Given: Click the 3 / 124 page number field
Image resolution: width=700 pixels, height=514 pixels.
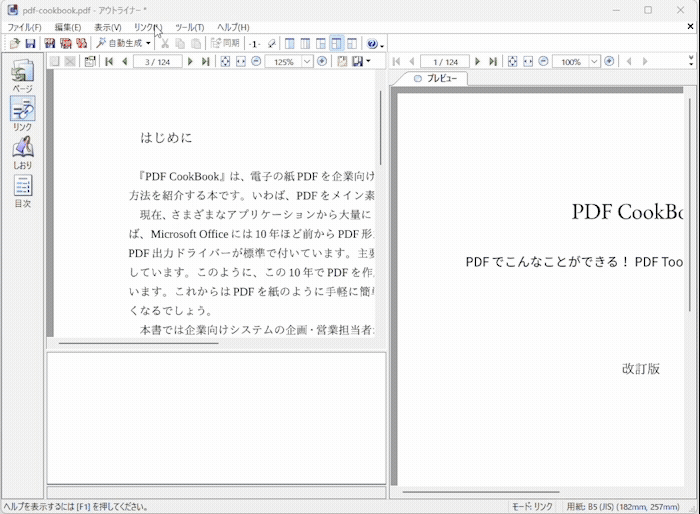Looking at the screenshot, I should [158, 62].
